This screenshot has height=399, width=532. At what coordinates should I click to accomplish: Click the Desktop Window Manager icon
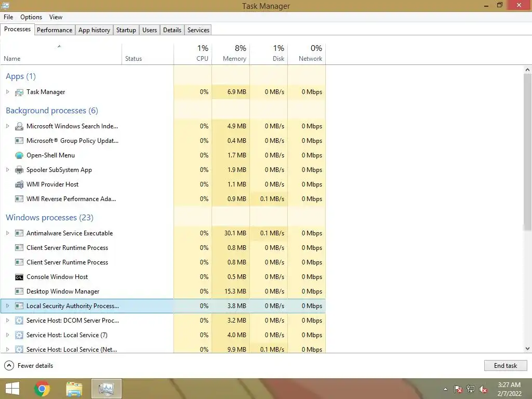pos(19,291)
